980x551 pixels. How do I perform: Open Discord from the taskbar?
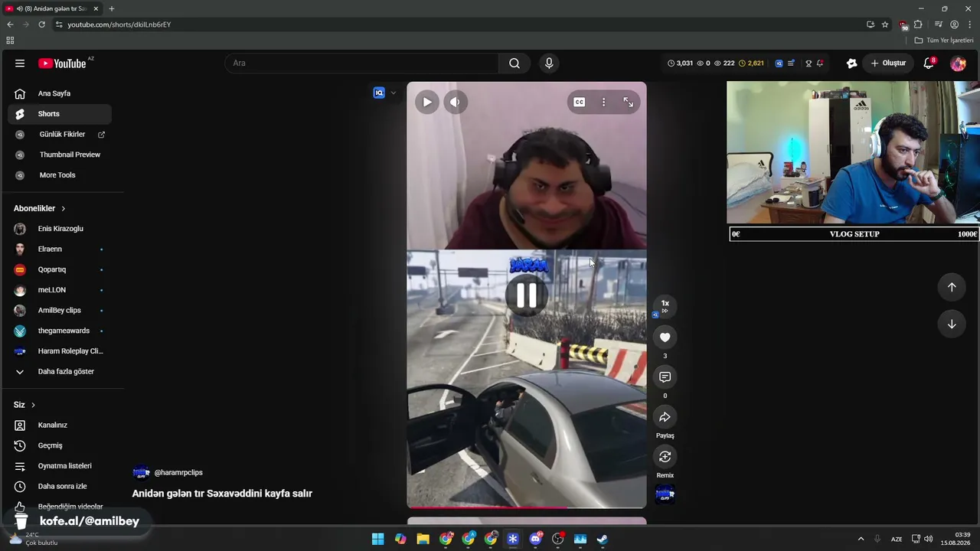pos(535,540)
